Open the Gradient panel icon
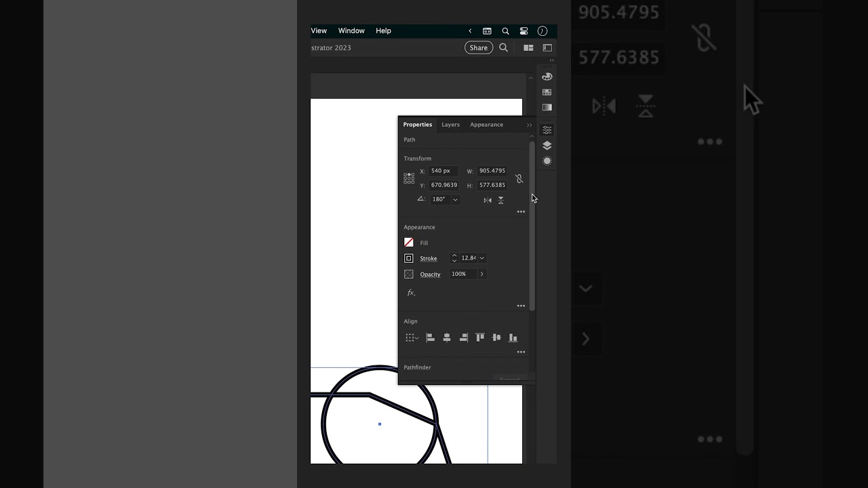The width and height of the screenshot is (868, 488). [x=547, y=107]
